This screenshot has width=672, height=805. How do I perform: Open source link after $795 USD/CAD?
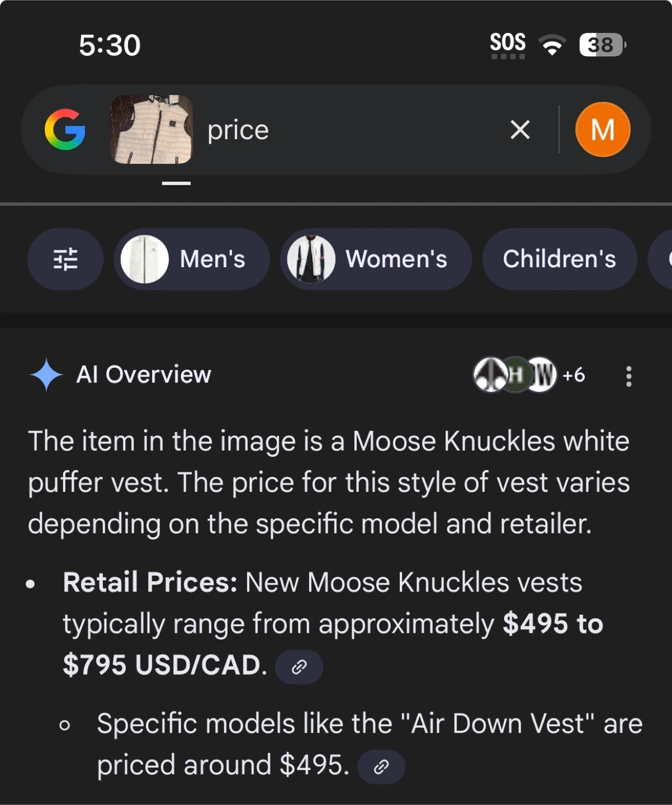tap(299, 666)
